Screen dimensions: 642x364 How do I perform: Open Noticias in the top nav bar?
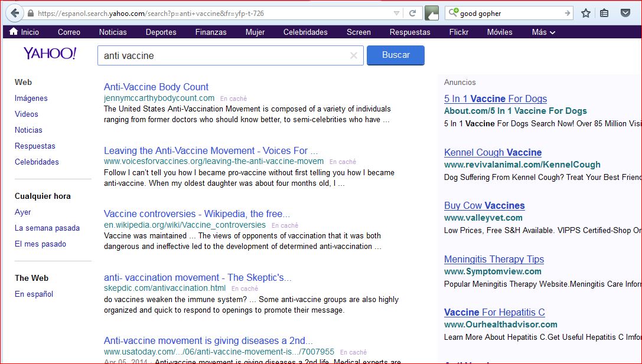point(113,32)
